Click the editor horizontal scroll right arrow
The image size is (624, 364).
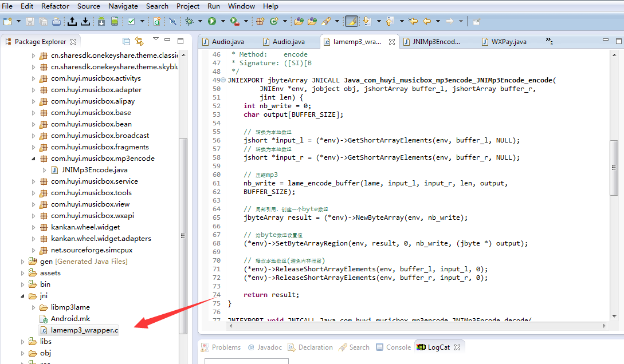(x=604, y=326)
